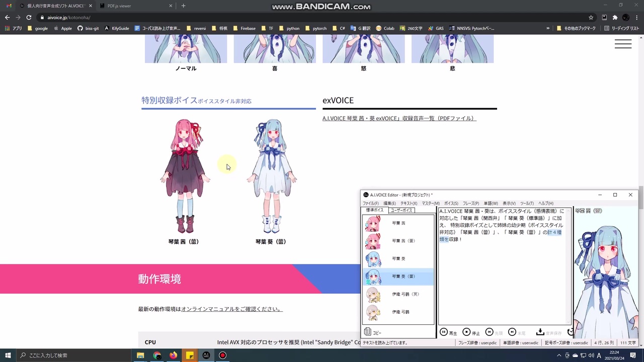Jump to beginning (先頭) in A.I.VOICE Editor
The image size is (644, 362).
click(494, 332)
